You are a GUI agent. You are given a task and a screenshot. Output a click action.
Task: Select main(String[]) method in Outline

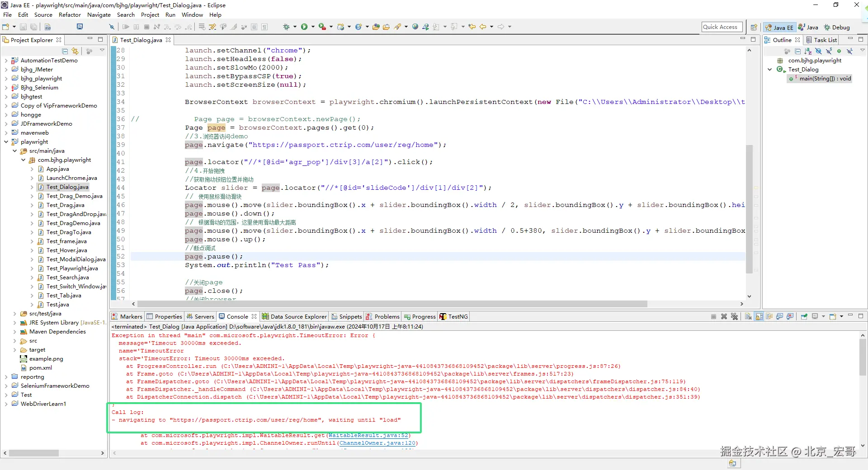821,79
